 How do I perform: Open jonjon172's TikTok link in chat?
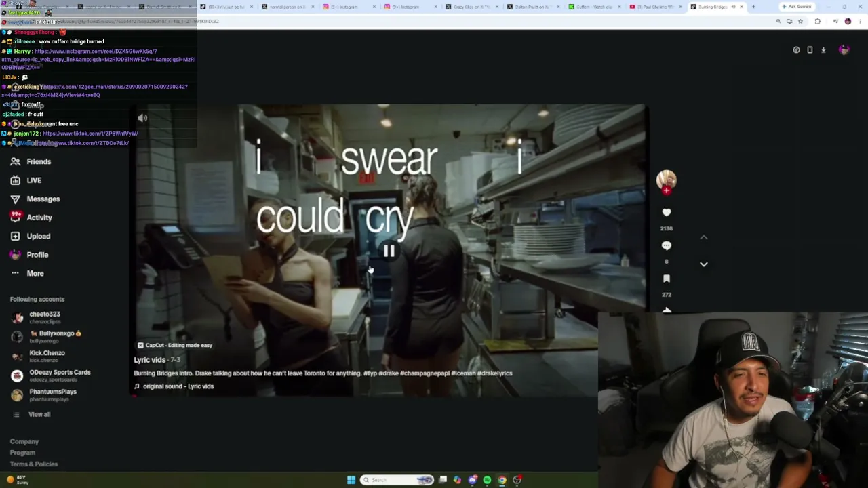[90, 134]
